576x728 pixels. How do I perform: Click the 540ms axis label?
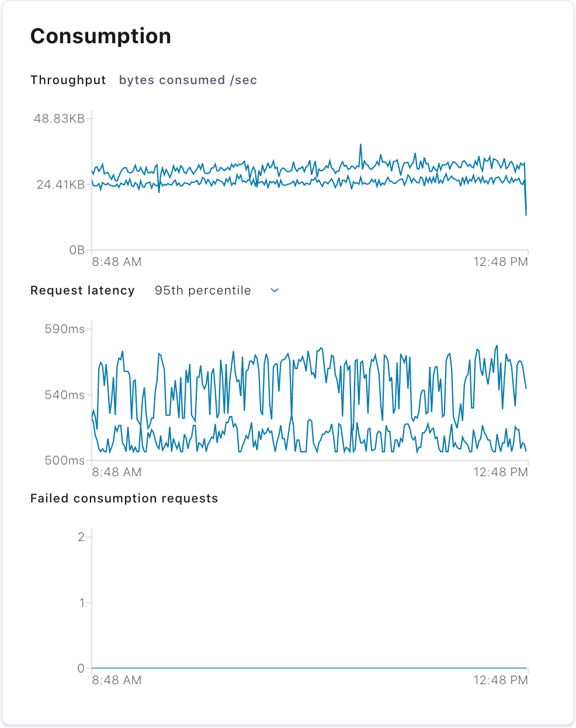coord(64,395)
